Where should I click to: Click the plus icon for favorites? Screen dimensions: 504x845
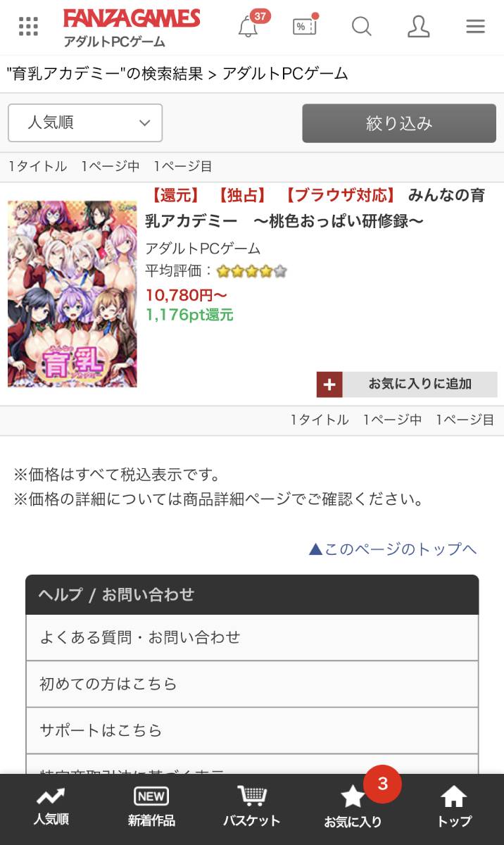329,384
